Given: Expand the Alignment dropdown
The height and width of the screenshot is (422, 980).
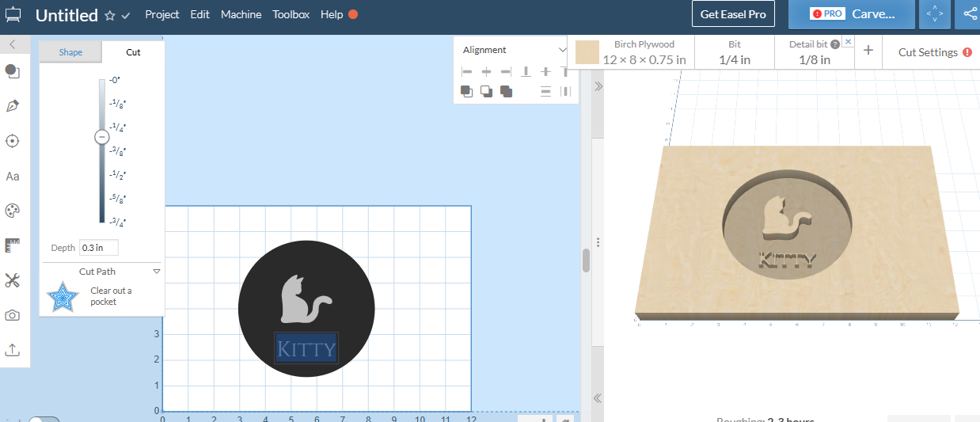Looking at the screenshot, I should [x=563, y=50].
